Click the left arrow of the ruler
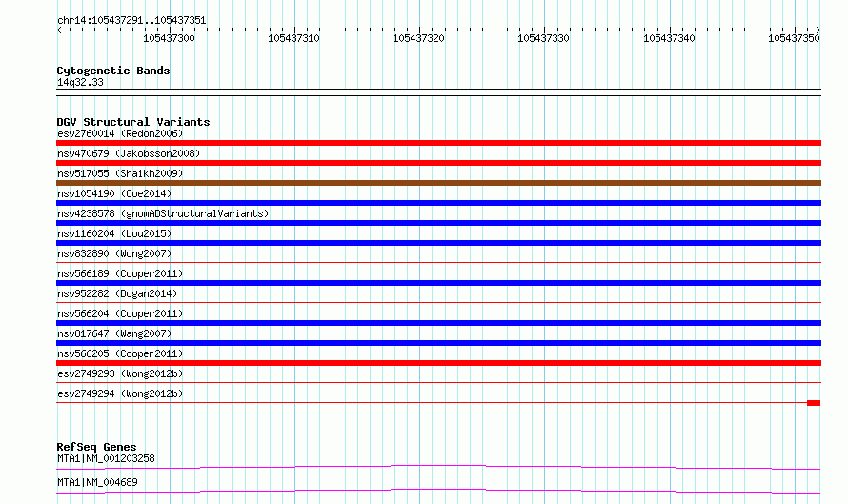The height and width of the screenshot is (504, 848). pyautogui.click(x=59, y=30)
